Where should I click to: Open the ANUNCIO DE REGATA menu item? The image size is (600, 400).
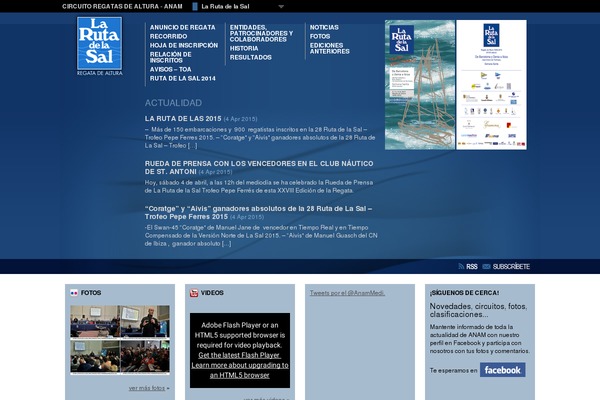[183, 28]
